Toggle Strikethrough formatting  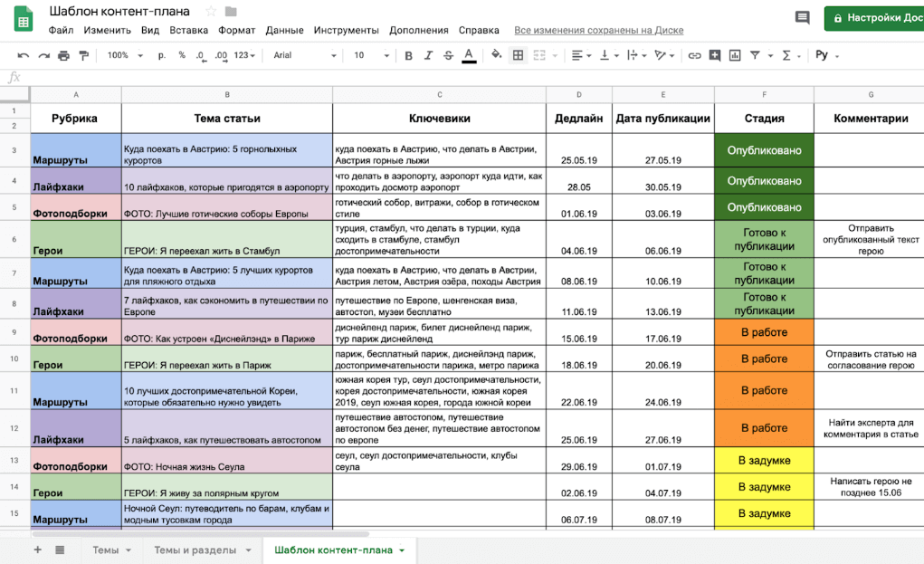[448, 55]
